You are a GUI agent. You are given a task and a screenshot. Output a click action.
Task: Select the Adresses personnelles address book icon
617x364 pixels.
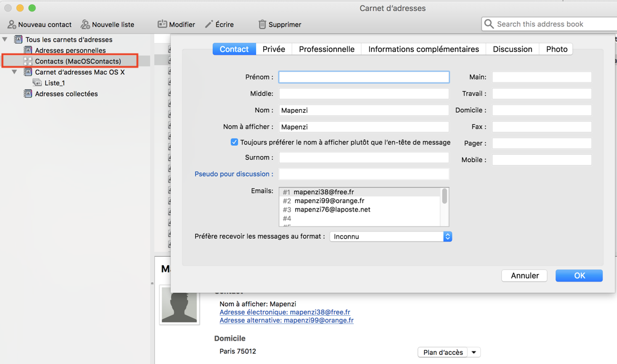[x=28, y=51]
